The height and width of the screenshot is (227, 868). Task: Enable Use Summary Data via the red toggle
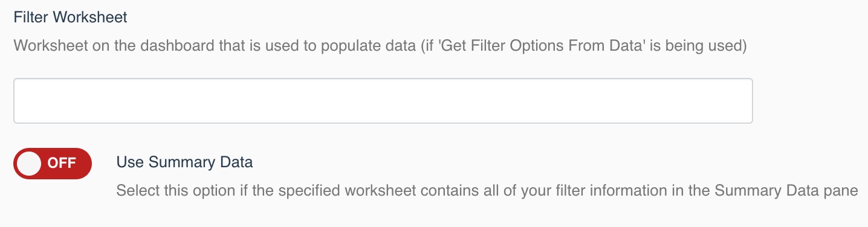click(x=53, y=164)
